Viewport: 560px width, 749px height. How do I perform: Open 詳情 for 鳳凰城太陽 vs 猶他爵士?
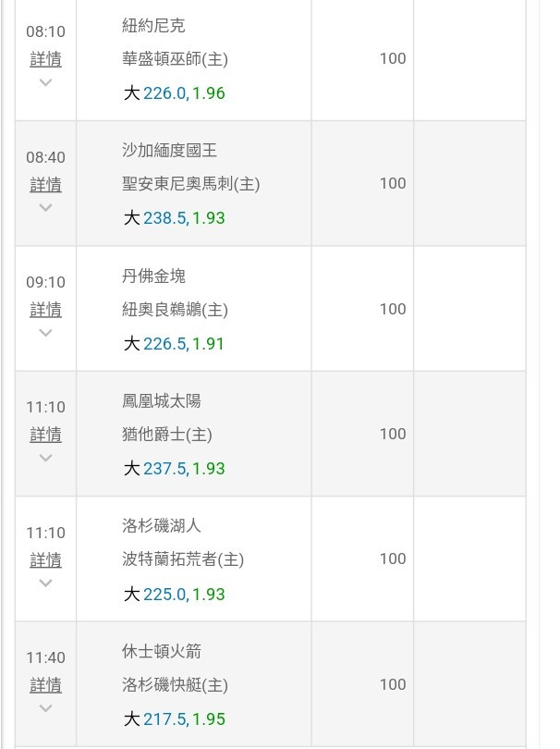coord(46,435)
